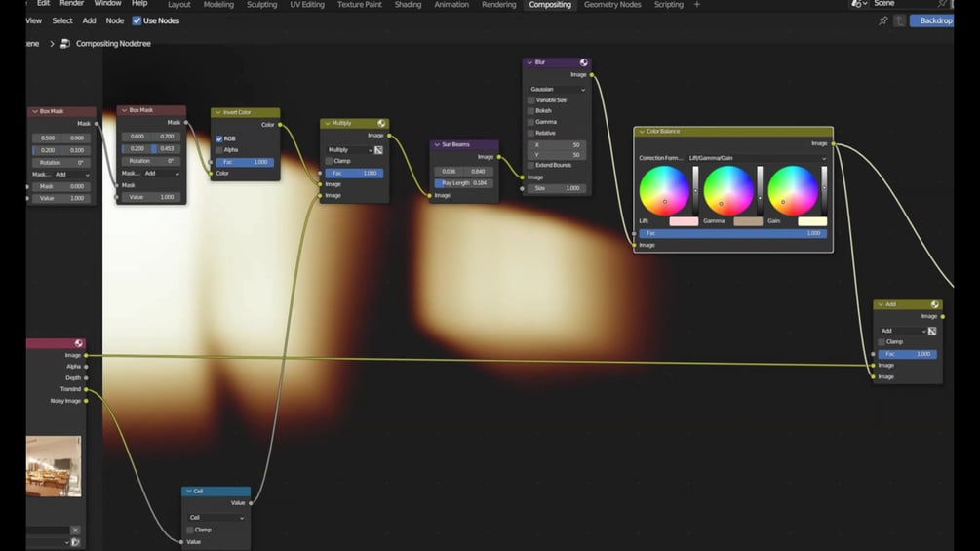
Task: Switch to the Shading workspace tab
Action: (x=408, y=4)
